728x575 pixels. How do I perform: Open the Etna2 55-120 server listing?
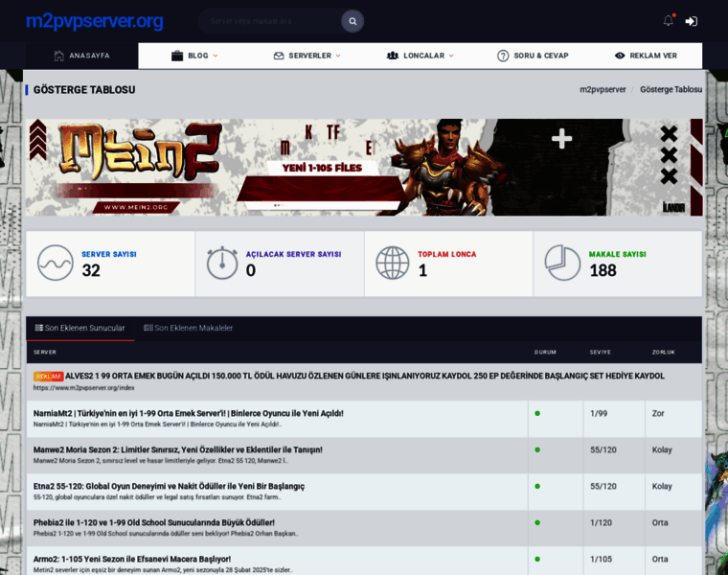pyautogui.click(x=169, y=486)
